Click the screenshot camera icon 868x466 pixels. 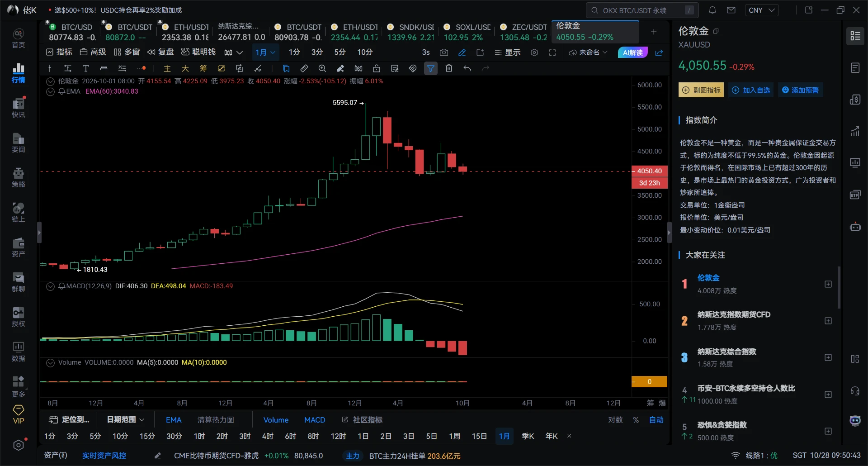(x=444, y=52)
